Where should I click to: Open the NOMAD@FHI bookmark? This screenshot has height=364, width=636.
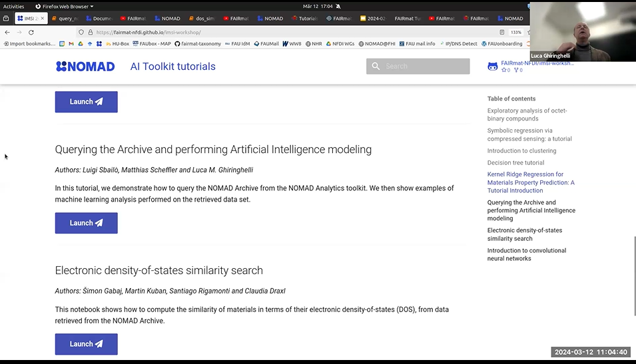tap(377, 44)
